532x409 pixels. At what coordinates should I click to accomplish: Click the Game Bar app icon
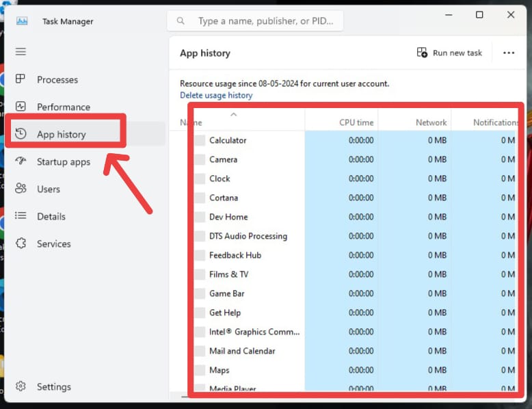pyautogui.click(x=200, y=293)
